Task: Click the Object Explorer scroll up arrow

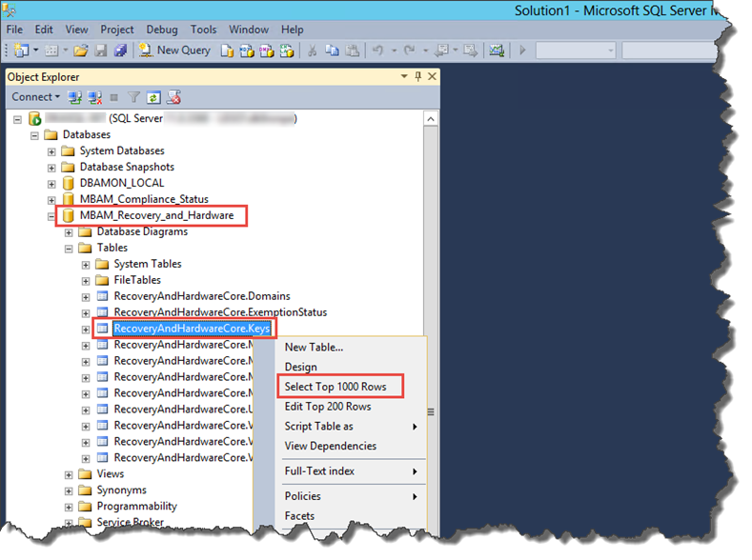Action: coord(431,119)
